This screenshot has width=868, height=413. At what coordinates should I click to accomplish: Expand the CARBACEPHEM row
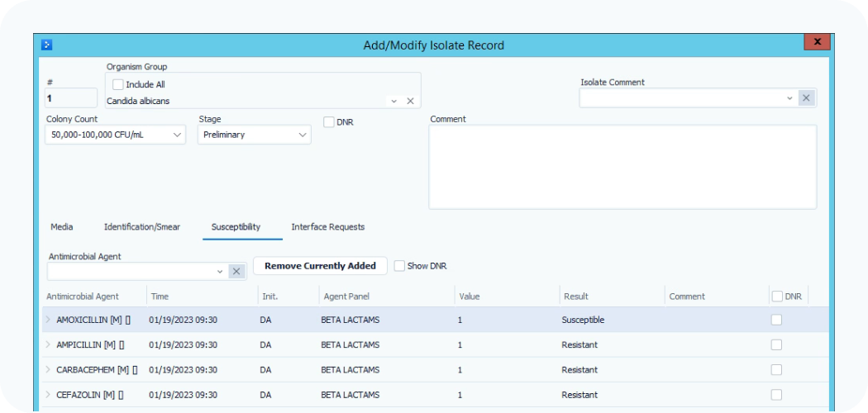[x=48, y=370]
